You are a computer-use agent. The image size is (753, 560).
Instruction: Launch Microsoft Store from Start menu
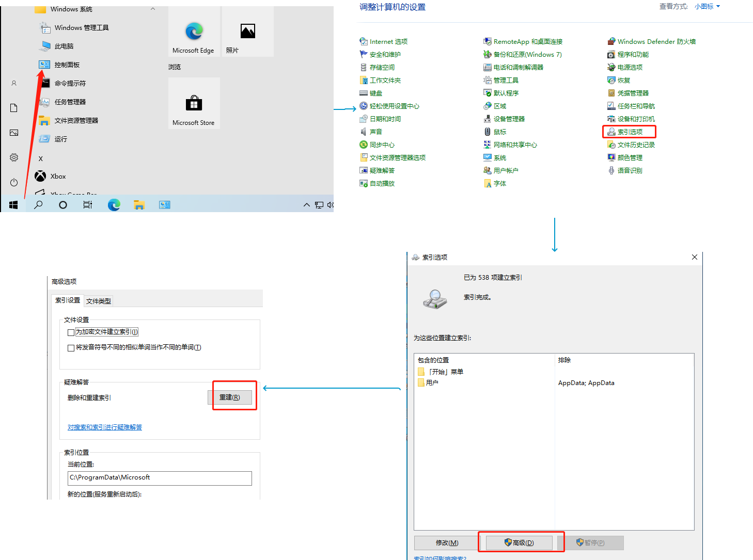pos(194,103)
